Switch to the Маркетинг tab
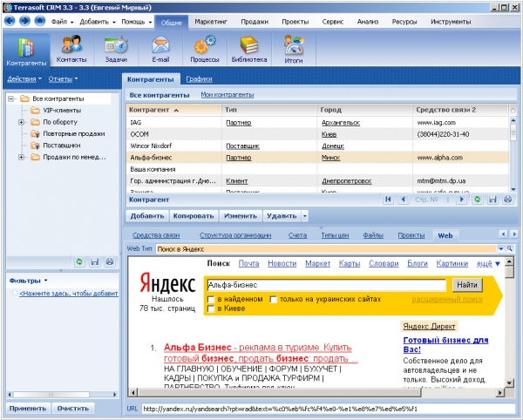The image size is (523, 420). click(211, 22)
